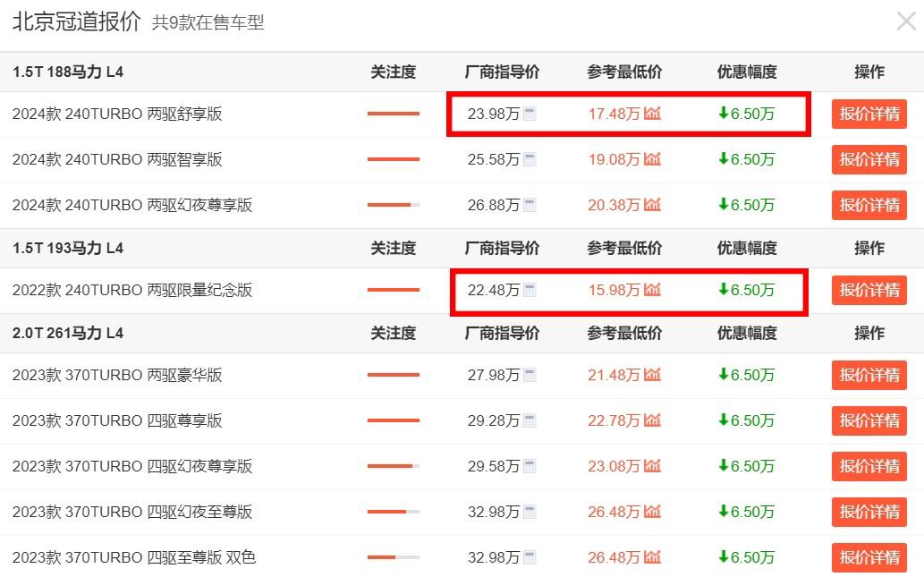Click 报价详情 for 2023款 四驱幻夜尊享版

869,466
